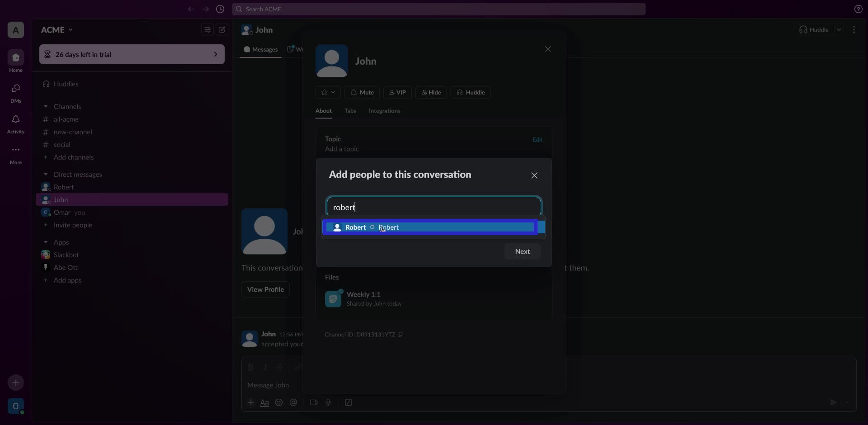The image size is (868, 425).
Task: Edit the conversation Topic
Action: point(538,139)
